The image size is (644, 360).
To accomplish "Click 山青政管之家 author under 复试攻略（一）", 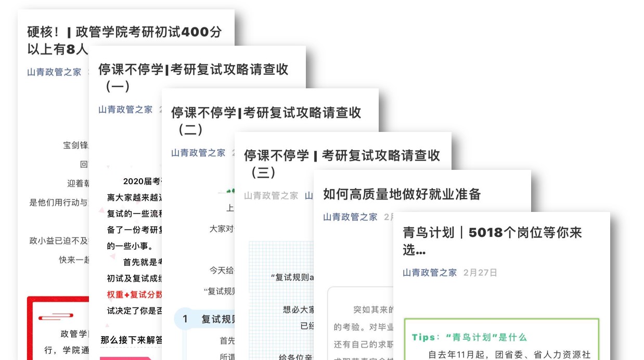I will (125, 110).
